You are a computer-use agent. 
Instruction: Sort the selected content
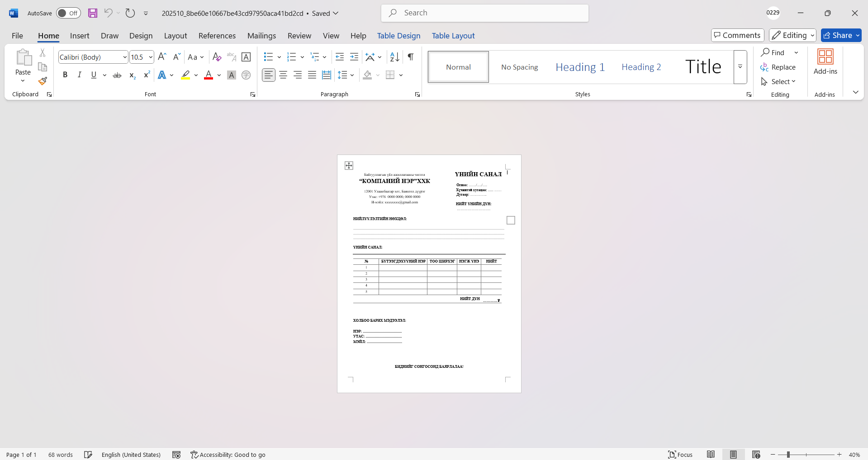[x=394, y=57]
